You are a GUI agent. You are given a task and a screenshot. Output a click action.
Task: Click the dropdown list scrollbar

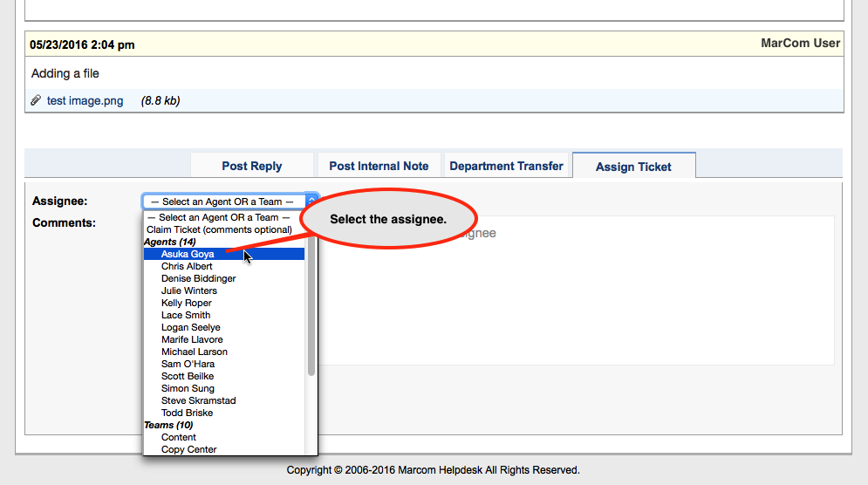click(311, 304)
